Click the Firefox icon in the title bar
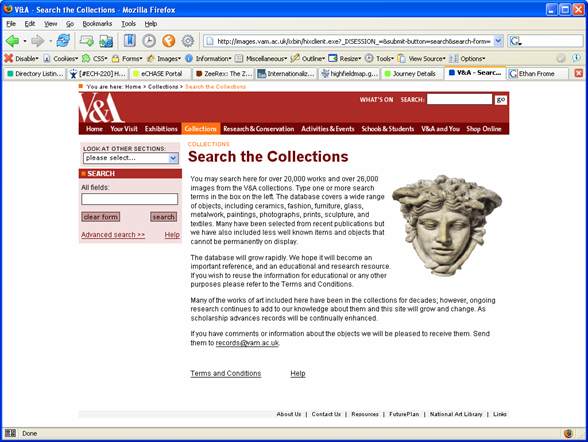 pyautogui.click(x=8, y=9)
